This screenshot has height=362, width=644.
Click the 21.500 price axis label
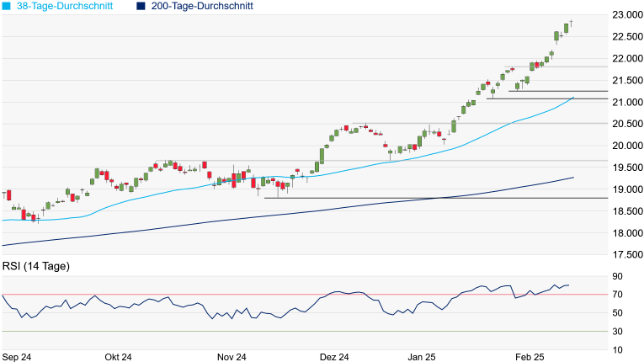(626, 80)
